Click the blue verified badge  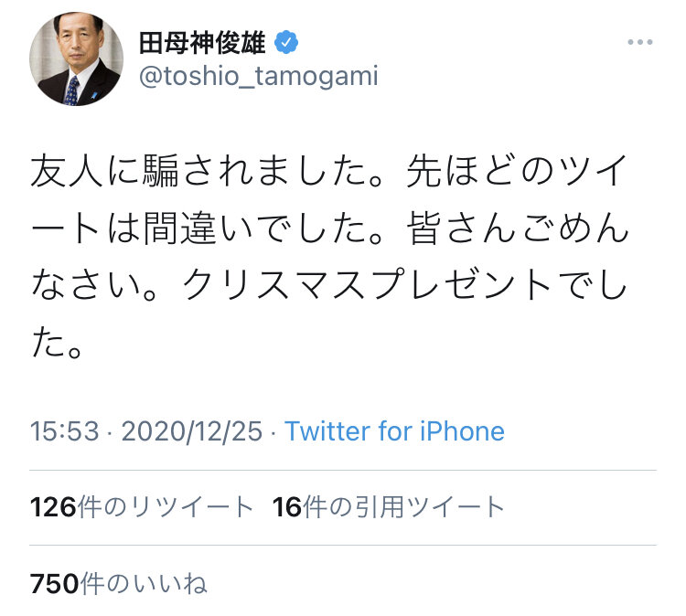[x=286, y=42]
